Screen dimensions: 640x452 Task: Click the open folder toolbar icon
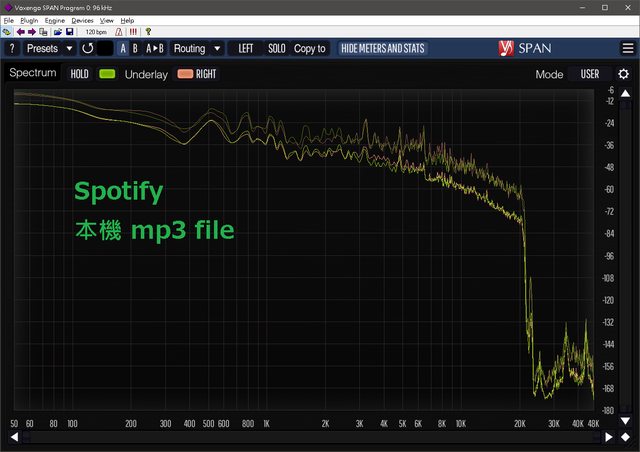[x=58, y=32]
